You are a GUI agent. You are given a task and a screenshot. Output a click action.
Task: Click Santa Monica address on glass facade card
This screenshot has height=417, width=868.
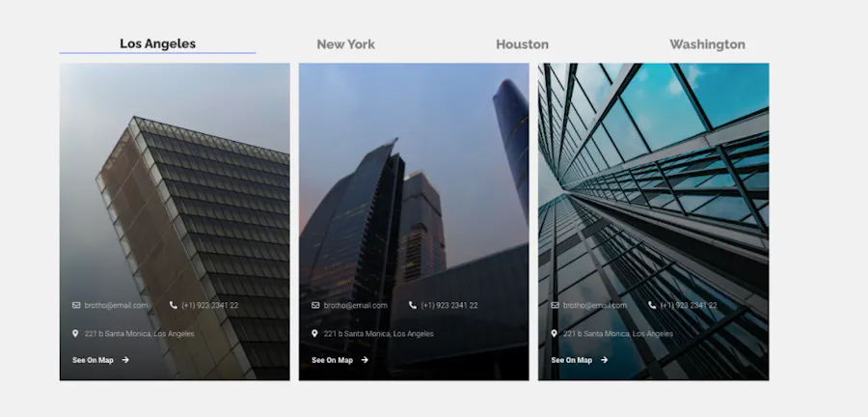[618, 334]
